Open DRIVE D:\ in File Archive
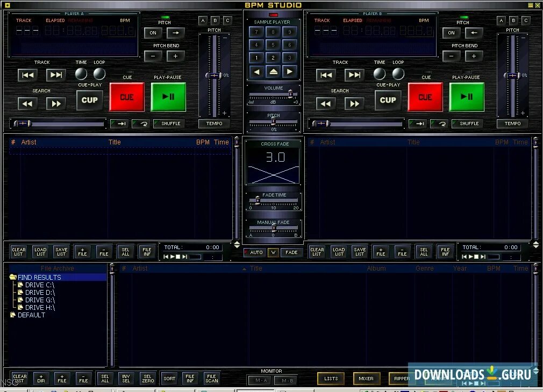This screenshot has width=543, height=392. (39, 293)
